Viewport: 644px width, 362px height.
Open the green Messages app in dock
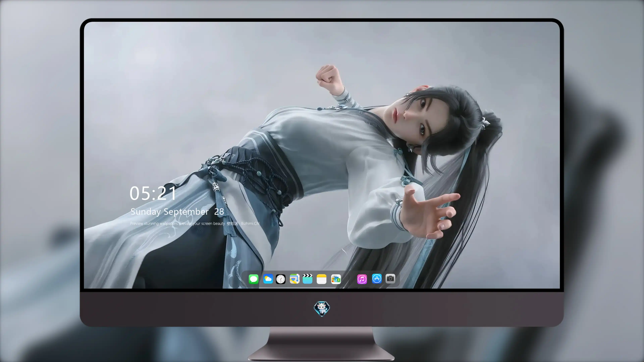(x=253, y=279)
